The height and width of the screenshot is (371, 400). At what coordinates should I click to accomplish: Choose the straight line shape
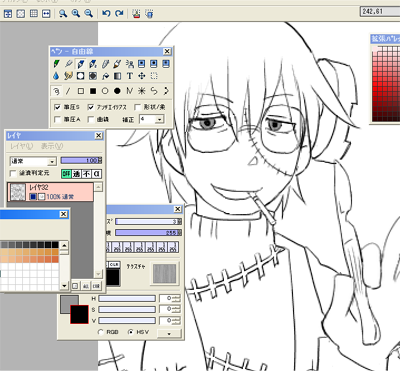tap(68, 91)
